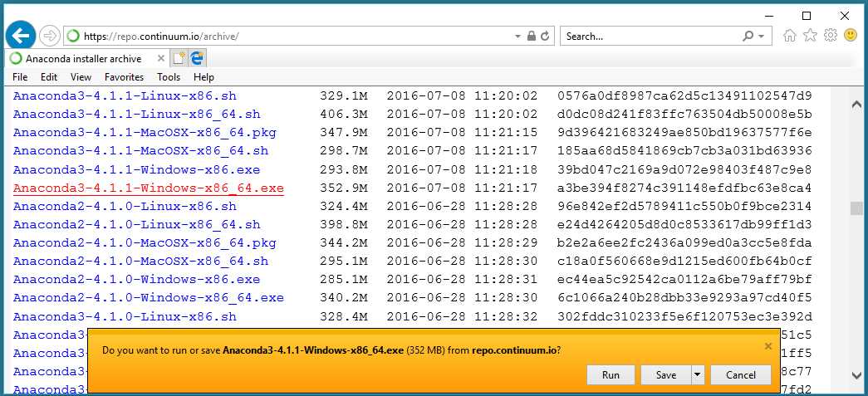
Task: Open Favorites star icon
Action: pyautogui.click(x=810, y=36)
